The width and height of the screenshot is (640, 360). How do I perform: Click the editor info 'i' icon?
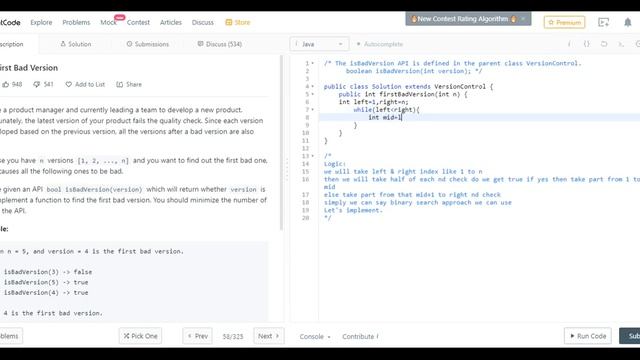click(569, 44)
